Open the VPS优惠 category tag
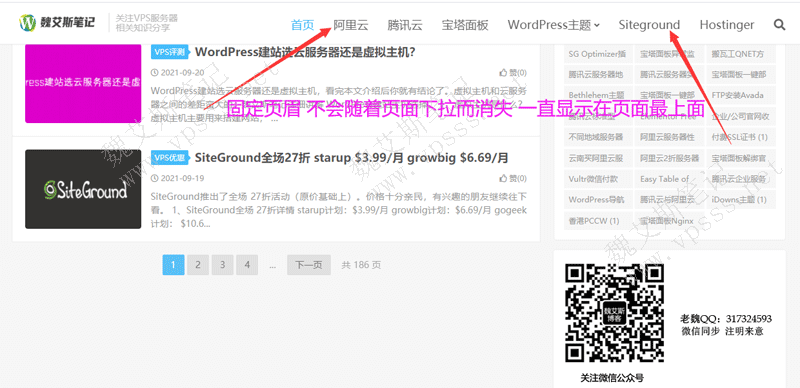 tap(170, 158)
